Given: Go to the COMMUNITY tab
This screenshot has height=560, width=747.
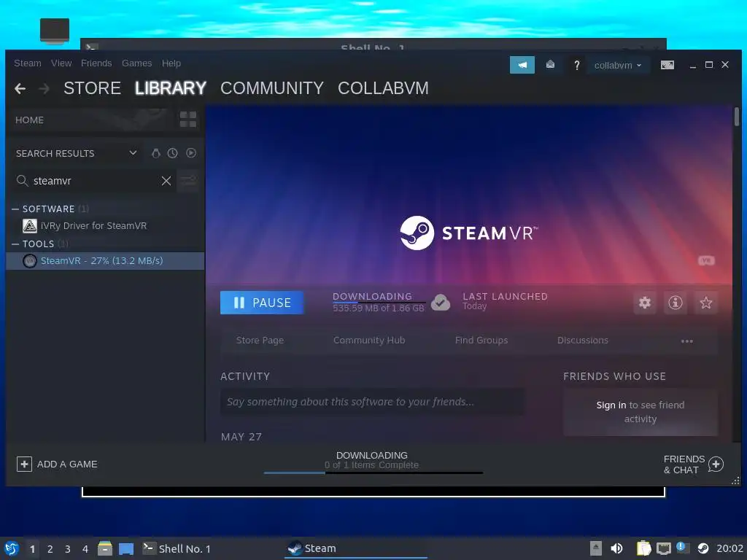Looking at the screenshot, I should coord(272,88).
